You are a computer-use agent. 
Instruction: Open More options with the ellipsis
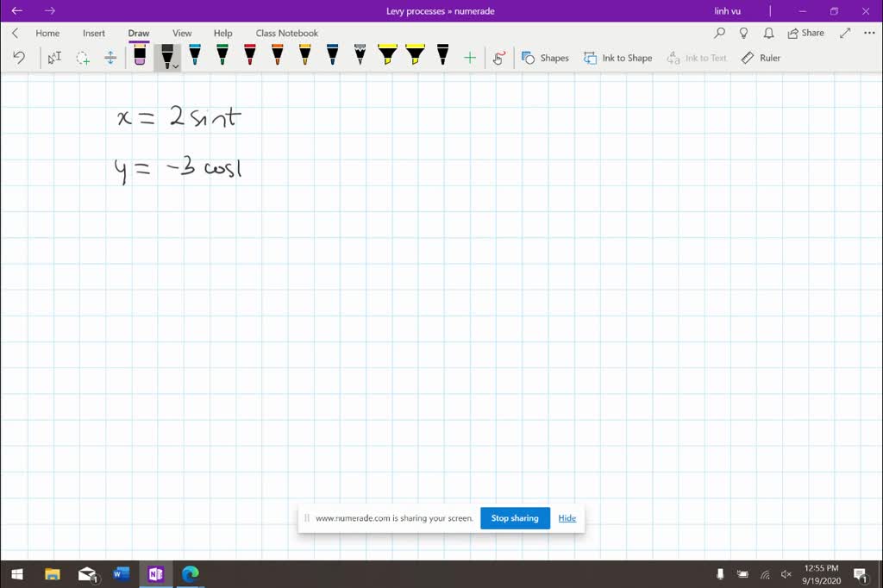(868, 33)
